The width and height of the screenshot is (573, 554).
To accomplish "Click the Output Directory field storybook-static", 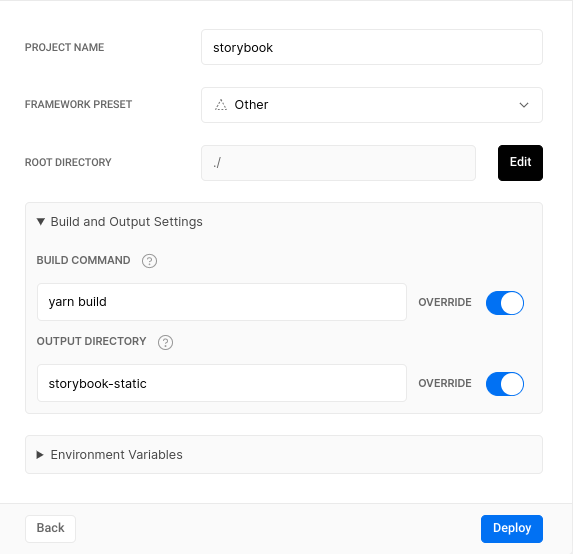I will (x=222, y=383).
